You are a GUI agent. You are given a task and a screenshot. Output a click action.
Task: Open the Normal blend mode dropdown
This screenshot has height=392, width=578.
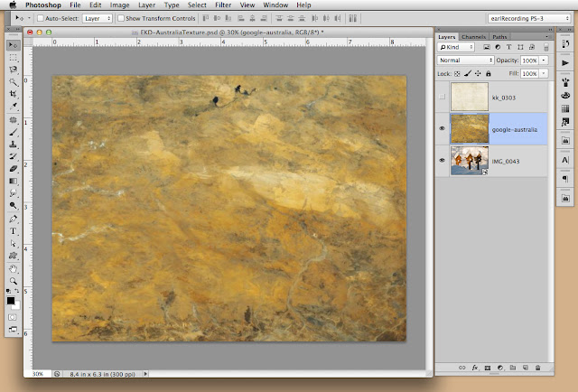pos(465,61)
